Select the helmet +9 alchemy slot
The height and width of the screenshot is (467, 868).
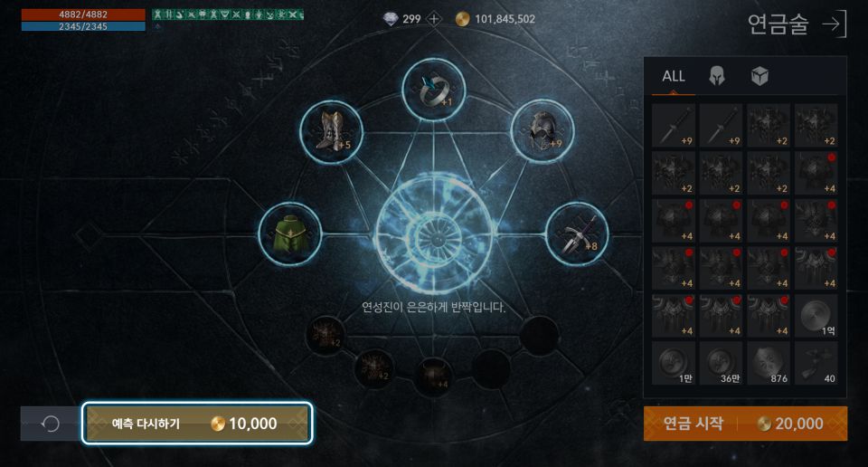(542, 131)
